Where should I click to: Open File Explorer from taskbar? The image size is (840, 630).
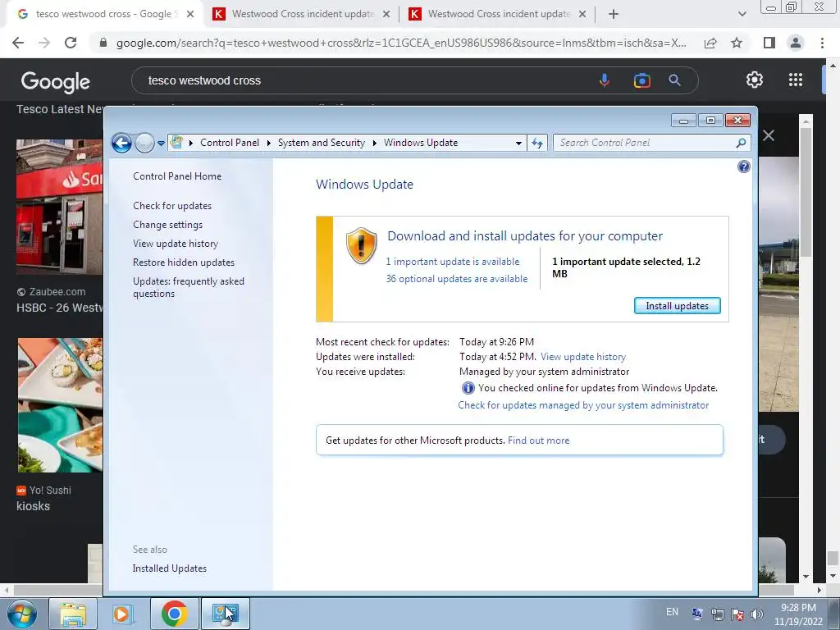click(73, 614)
